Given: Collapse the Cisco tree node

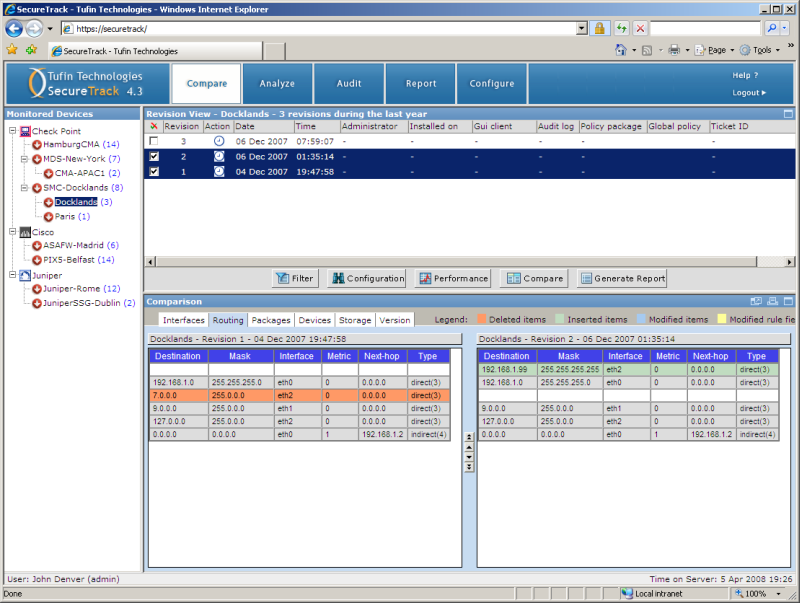Looking at the screenshot, I should 13,232.
